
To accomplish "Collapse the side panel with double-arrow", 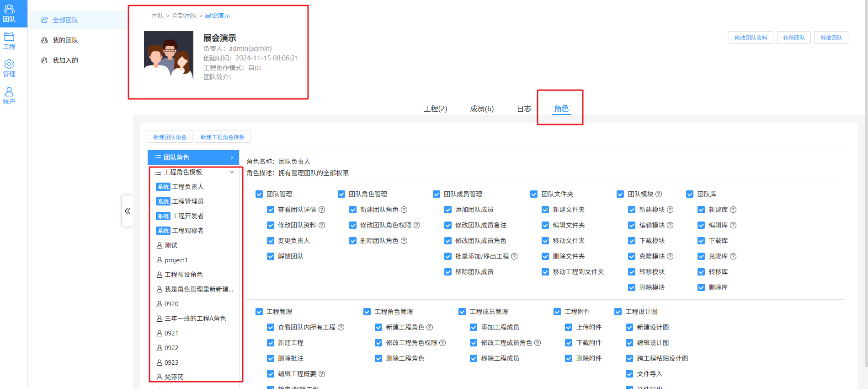I will point(128,211).
